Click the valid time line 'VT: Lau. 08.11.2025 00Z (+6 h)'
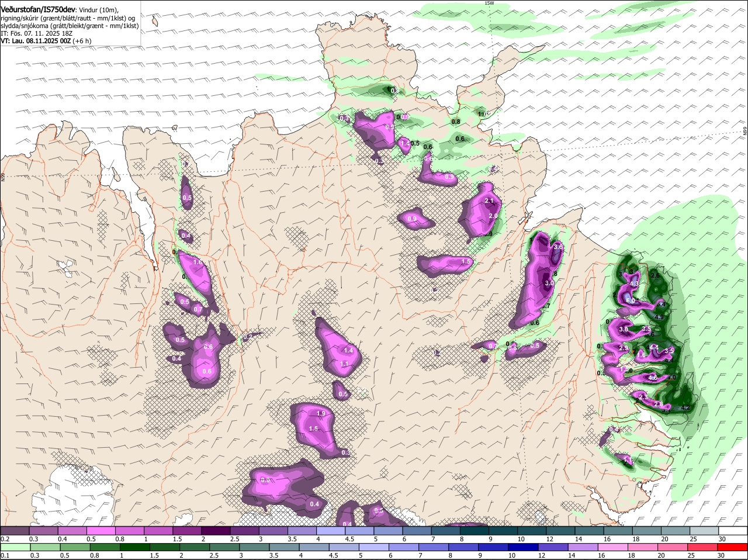Viewport: 748px width, 560px height. pyautogui.click(x=46, y=41)
